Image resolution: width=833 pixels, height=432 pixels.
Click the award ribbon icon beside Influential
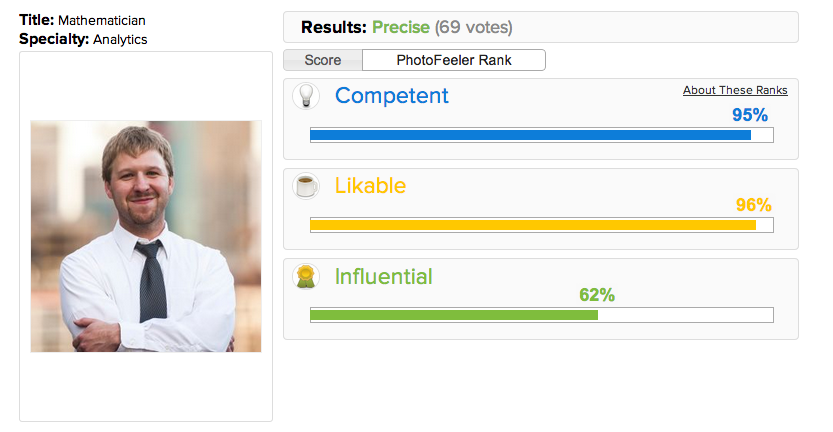(306, 276)
